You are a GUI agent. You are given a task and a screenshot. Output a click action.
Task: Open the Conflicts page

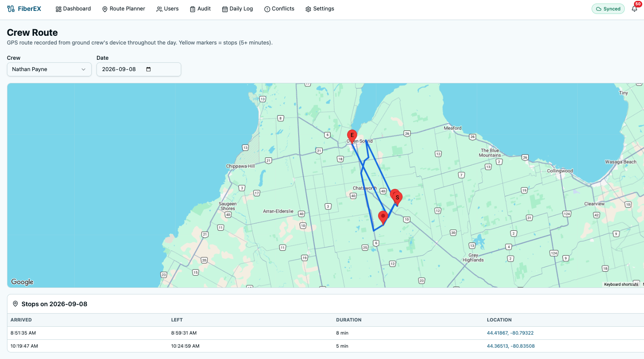coord(279,9)
